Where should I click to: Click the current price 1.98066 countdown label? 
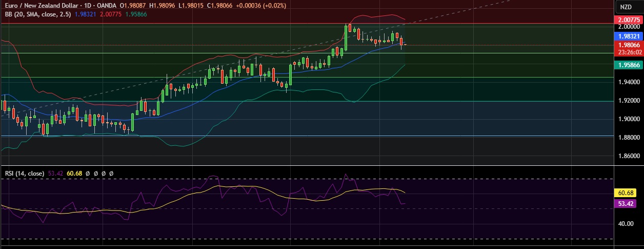(628, 48)
